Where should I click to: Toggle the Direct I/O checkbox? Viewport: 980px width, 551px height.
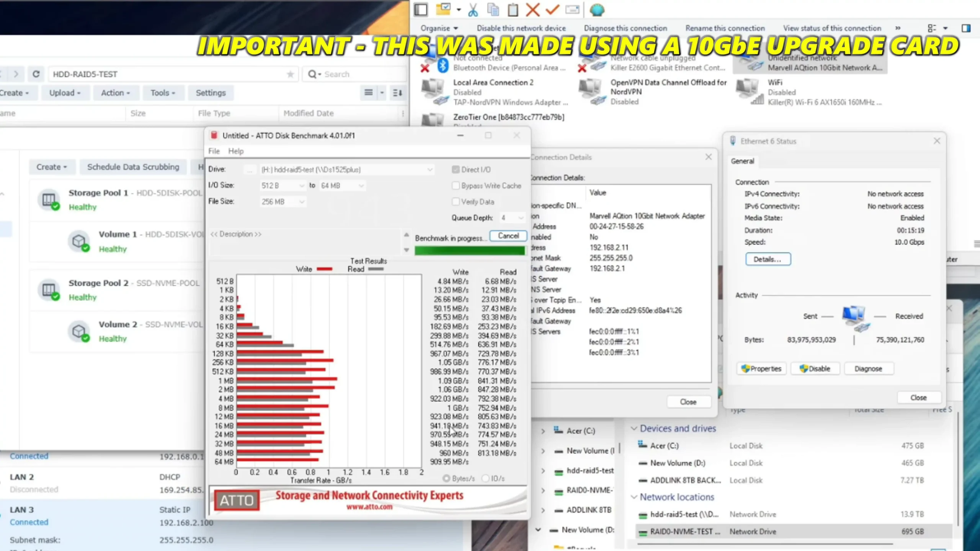[x=456, y=170]
